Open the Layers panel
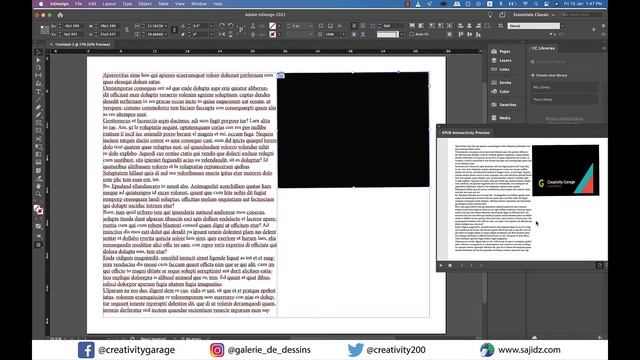This screenshot has height=360, width=640. [502, 60]
